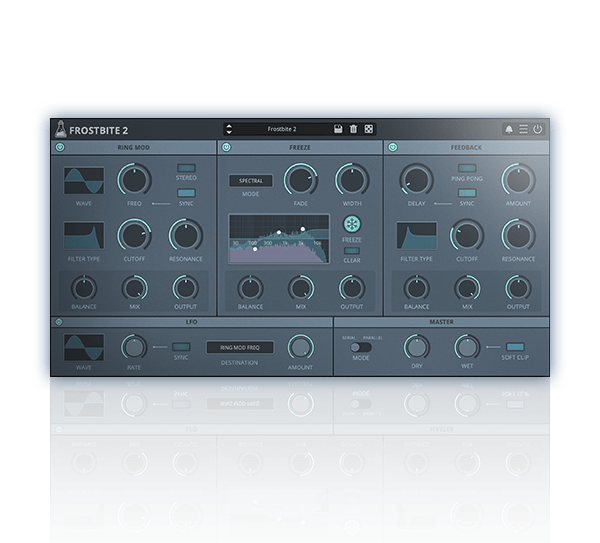
Task: Click the LFO section header
Action: pyautogui.click(x=191, y=322)
